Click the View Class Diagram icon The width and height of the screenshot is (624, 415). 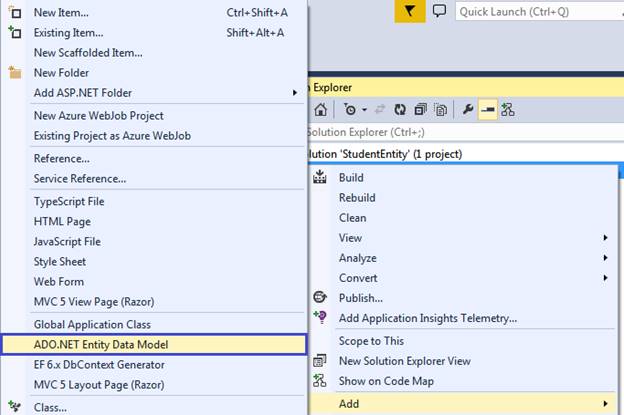click(x=508, y=110)
